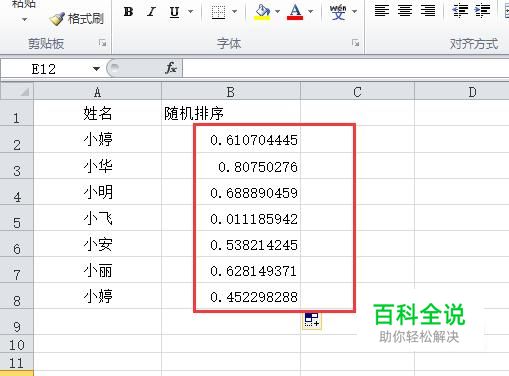The image size is (509, 376).
Task: Open clipboard (剪贴板) dialog launcher
Action: click(x=102, y=43)
